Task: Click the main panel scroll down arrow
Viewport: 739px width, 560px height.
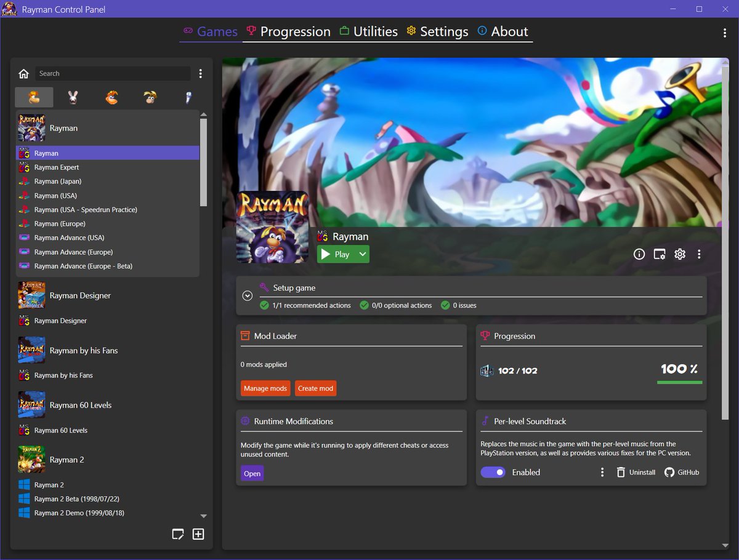Action: (x=725, y=545)
